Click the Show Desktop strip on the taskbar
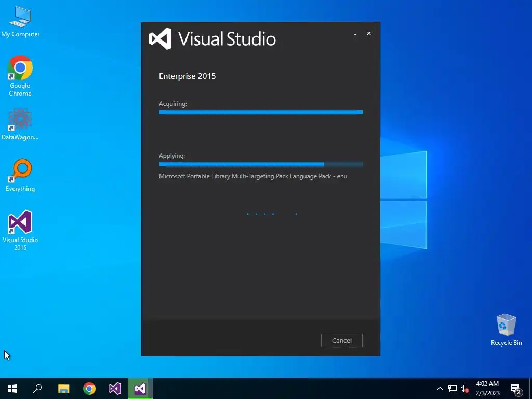 coord(530,389)
